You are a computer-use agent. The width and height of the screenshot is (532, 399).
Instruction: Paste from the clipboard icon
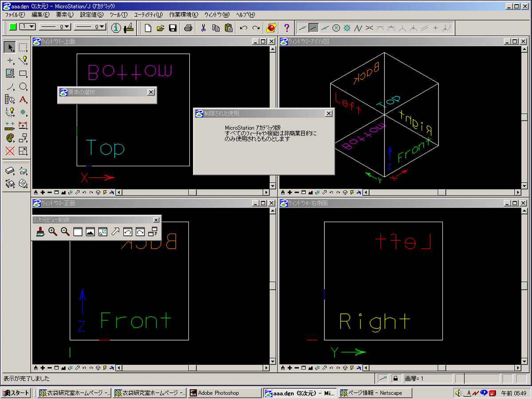tap(228, 28)
